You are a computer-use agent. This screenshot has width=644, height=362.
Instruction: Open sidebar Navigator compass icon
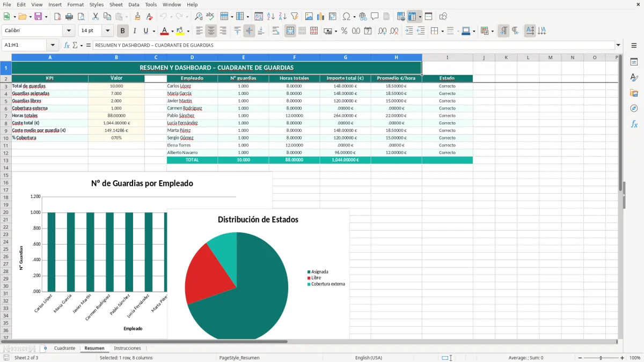634,108
